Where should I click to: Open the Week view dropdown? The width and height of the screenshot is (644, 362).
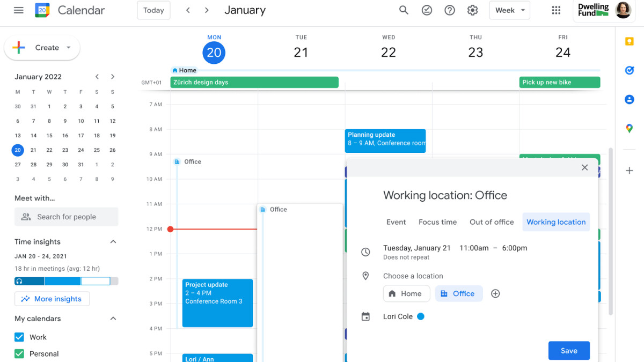(509, 10)
